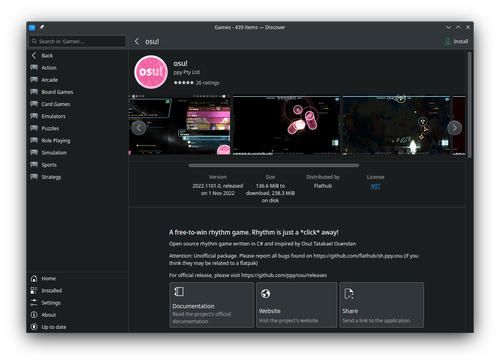Select the Strategy category
The width and height of the screenshot is (500, 364).
pos(77,177)
